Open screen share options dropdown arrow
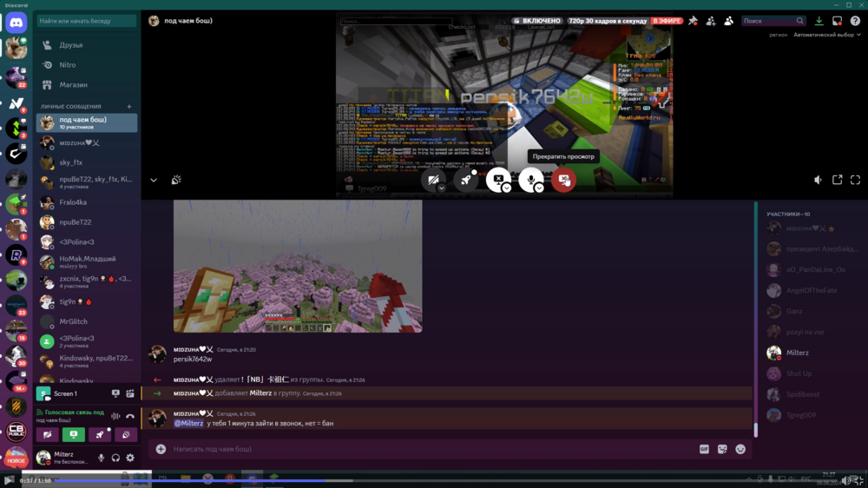The width and height of the screenshot is (868, 488). tap(507, 188)
